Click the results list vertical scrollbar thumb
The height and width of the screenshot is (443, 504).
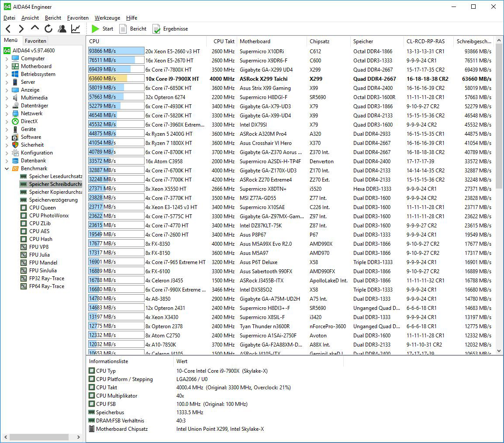(x=499, y=116)
